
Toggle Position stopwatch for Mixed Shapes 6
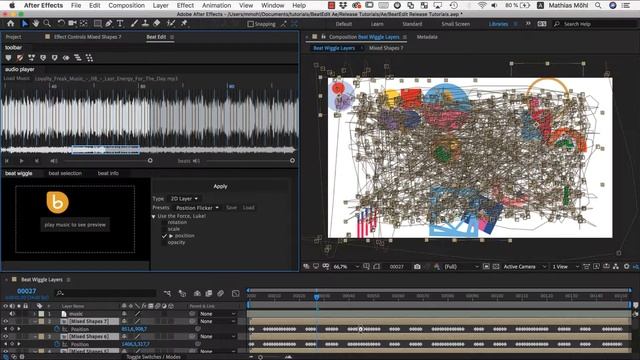[x=57, y=344]
